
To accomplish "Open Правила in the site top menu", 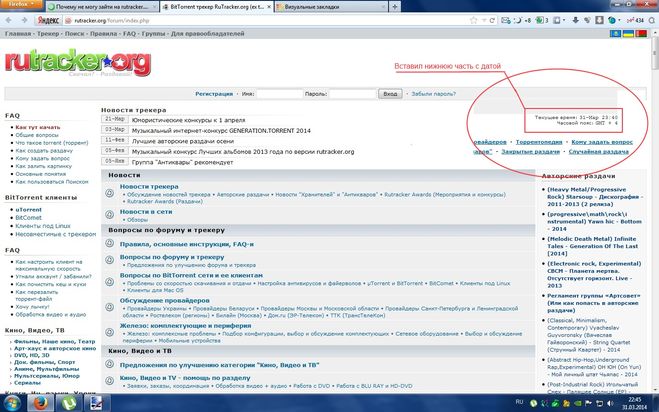I will point(103,34).
